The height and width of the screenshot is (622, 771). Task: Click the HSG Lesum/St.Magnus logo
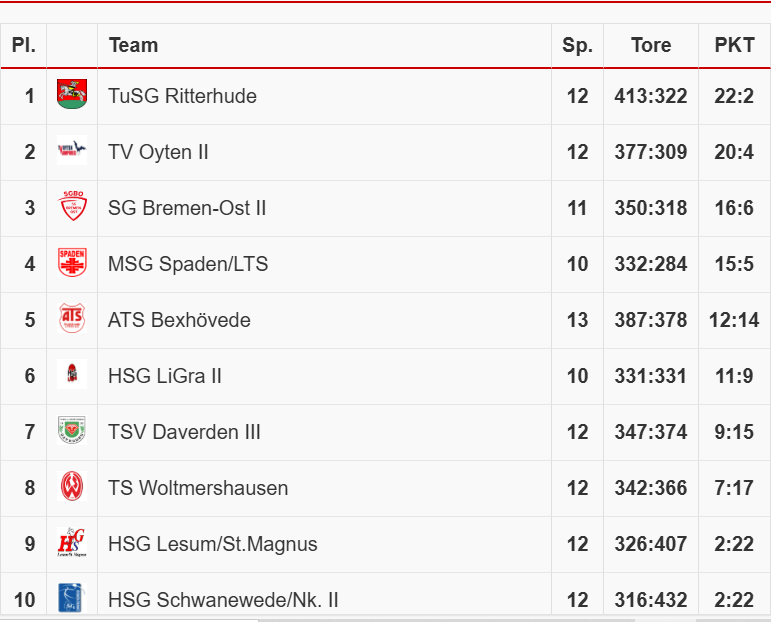point(72,544)
